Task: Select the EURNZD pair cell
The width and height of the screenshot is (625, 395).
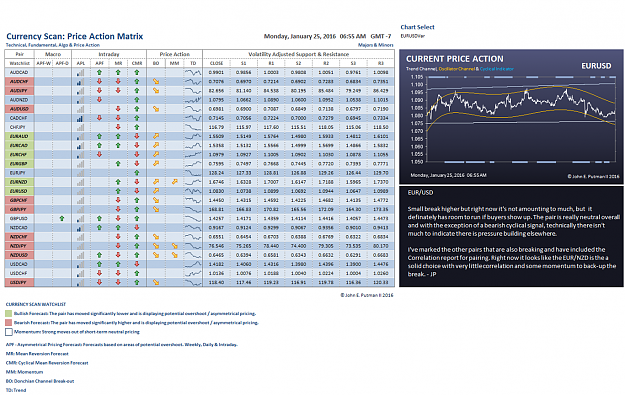Action: click(x=20, y=182)
